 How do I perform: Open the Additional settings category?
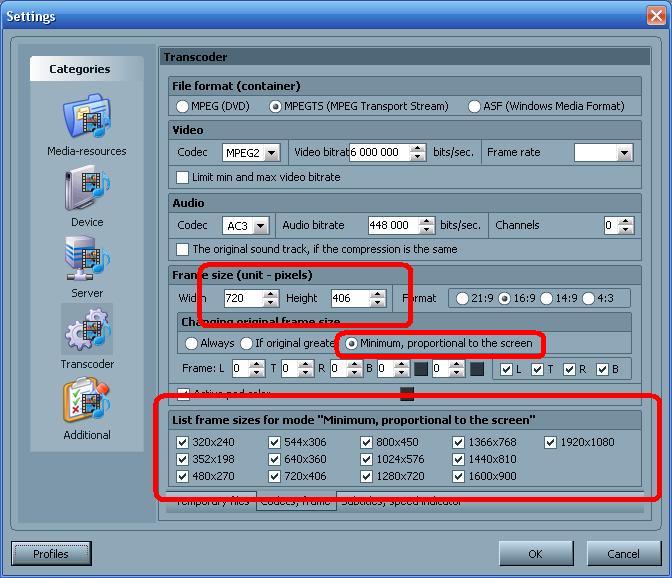[87, 408]
